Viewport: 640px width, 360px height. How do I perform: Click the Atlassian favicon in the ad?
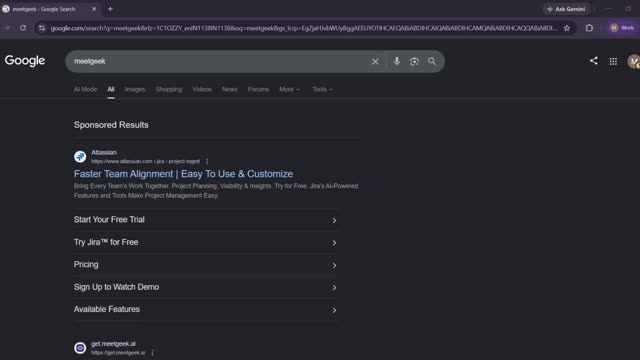coord(80,156)
